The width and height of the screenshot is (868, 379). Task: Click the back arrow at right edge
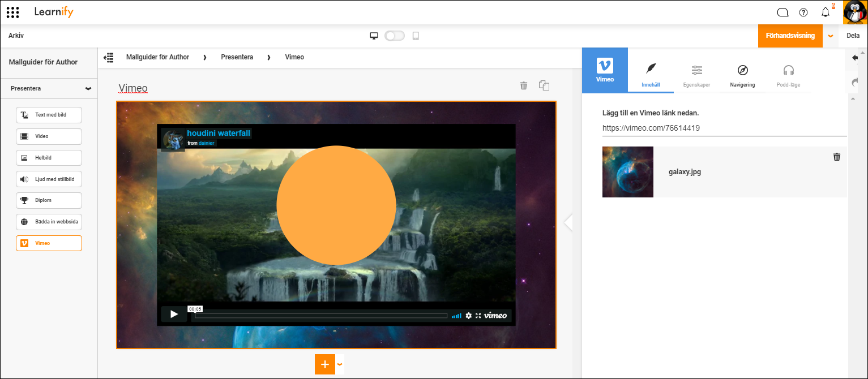point(855,58)
